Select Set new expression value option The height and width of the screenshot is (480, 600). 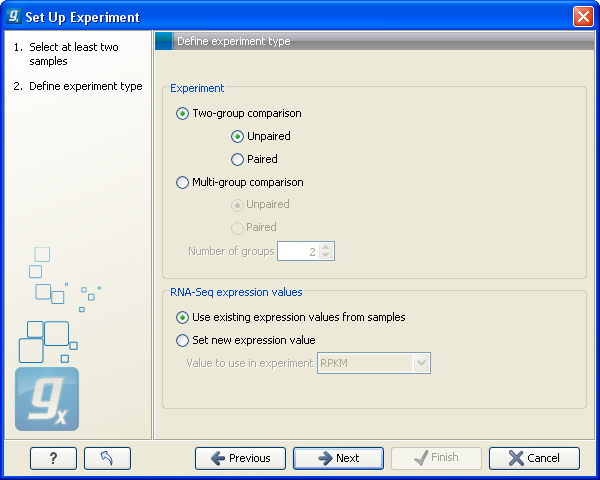click(182, 340)
